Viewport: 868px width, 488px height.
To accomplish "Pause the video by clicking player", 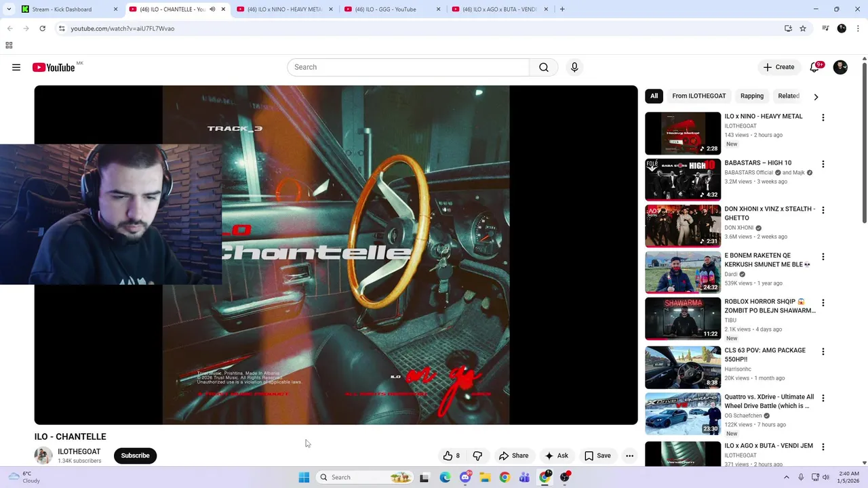I will pyautogui.click(x=336, y=255).
